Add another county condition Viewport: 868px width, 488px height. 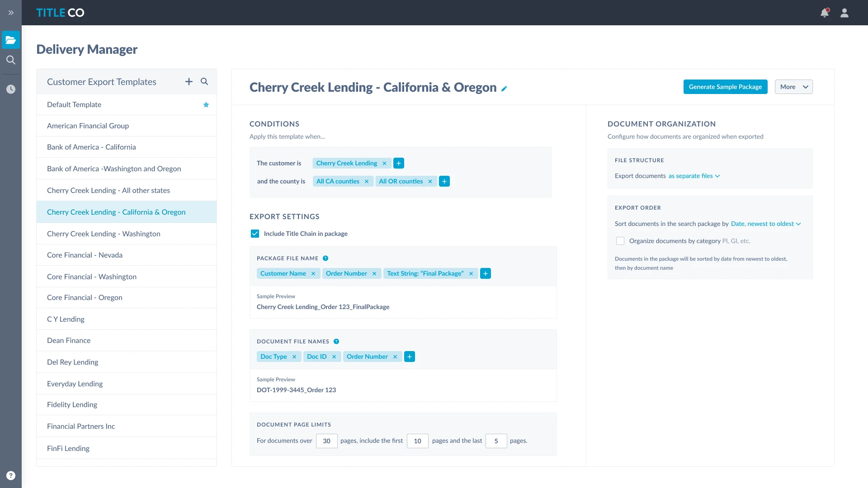(444, 181)
